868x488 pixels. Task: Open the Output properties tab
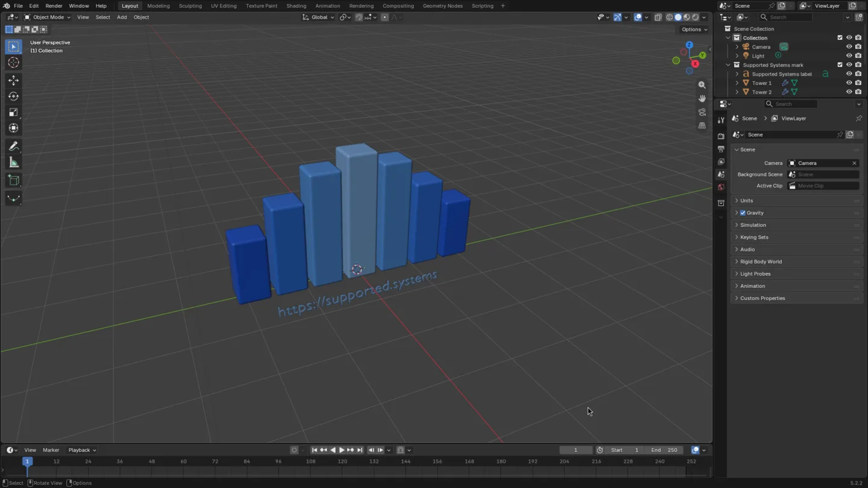pyautogui.click(x=721, y=149)
